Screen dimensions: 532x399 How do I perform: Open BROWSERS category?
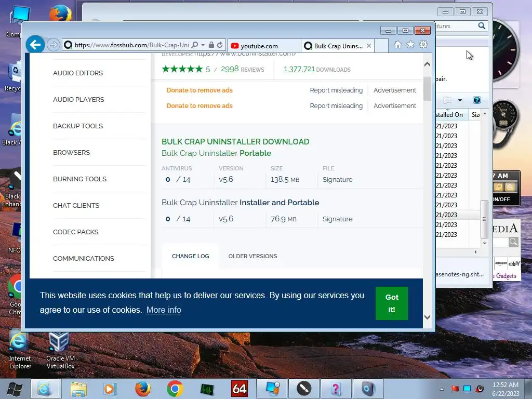point(71,152)
